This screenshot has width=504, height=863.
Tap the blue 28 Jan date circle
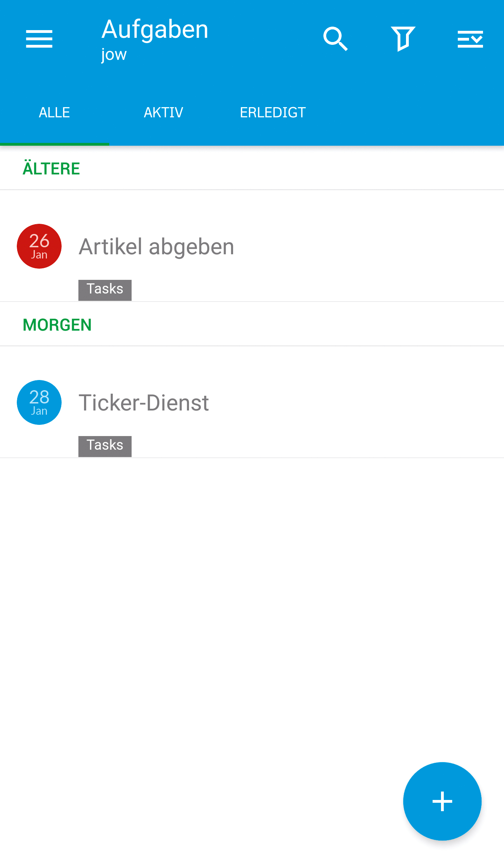(39, 402)
